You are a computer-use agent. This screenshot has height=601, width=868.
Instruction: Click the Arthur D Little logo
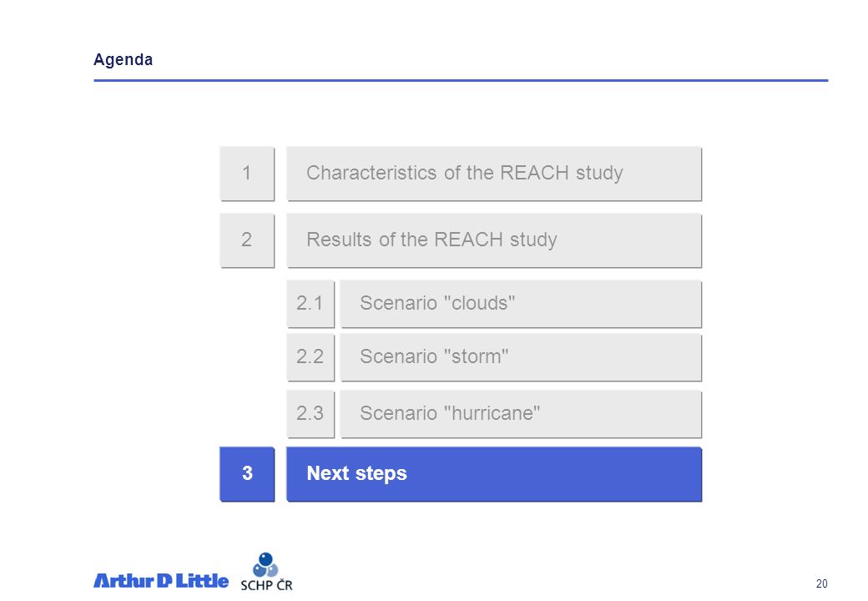pyautogui.click(x=160, y=580)
